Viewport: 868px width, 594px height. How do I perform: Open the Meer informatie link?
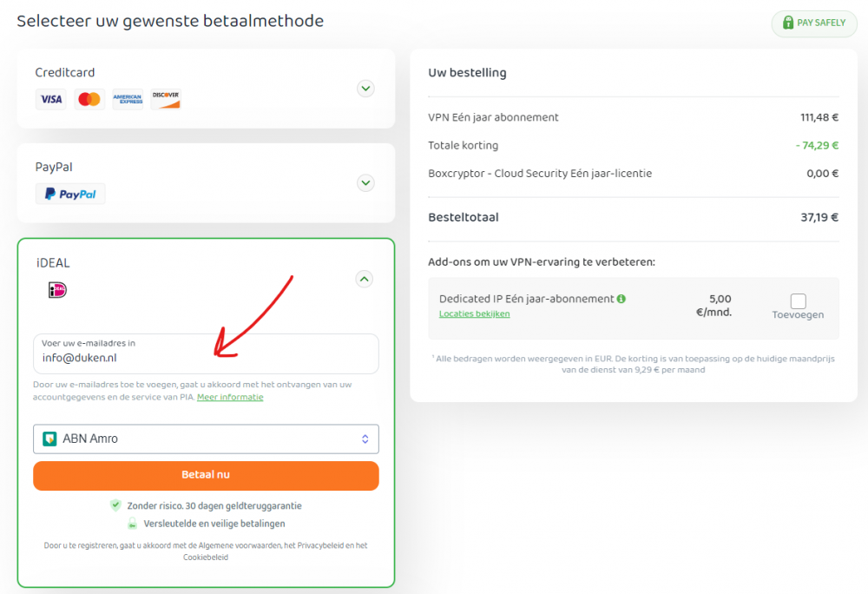tap(230, 397)
